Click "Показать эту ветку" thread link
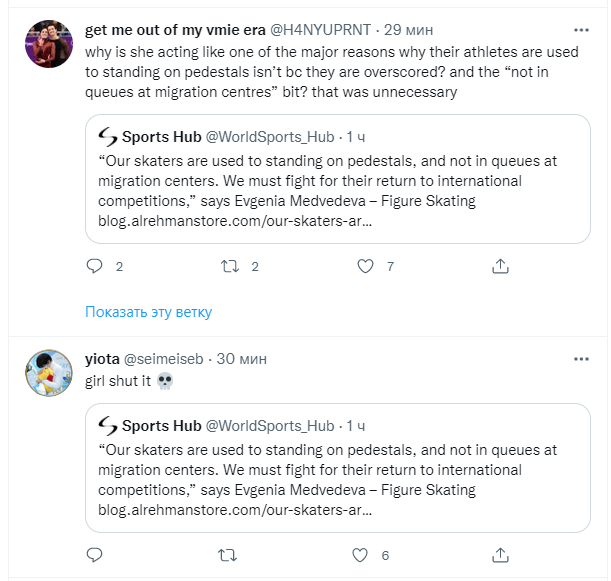Screen dimensions: 611x581 [149, 312]
